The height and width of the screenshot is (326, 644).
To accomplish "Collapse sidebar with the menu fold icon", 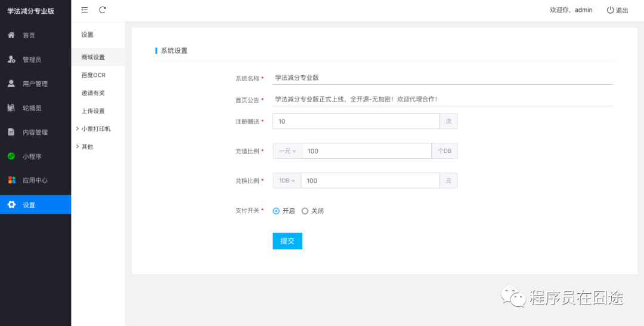I will pos(85,10).
